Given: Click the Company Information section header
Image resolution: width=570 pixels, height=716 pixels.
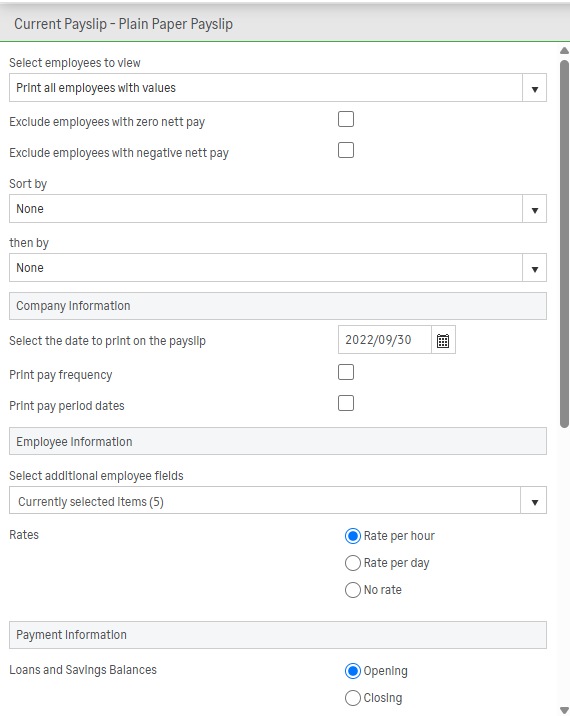Looking at the screenshot, I should (278, 306).
